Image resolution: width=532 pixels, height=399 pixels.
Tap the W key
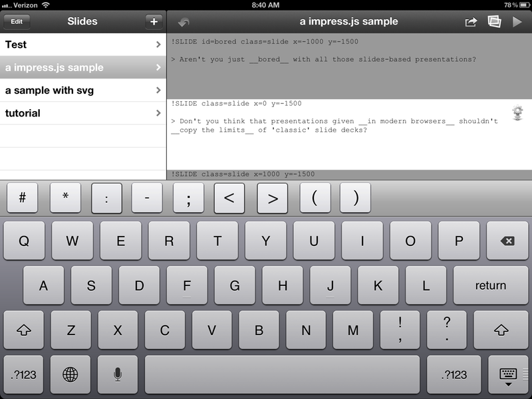(x=72, y=241)
